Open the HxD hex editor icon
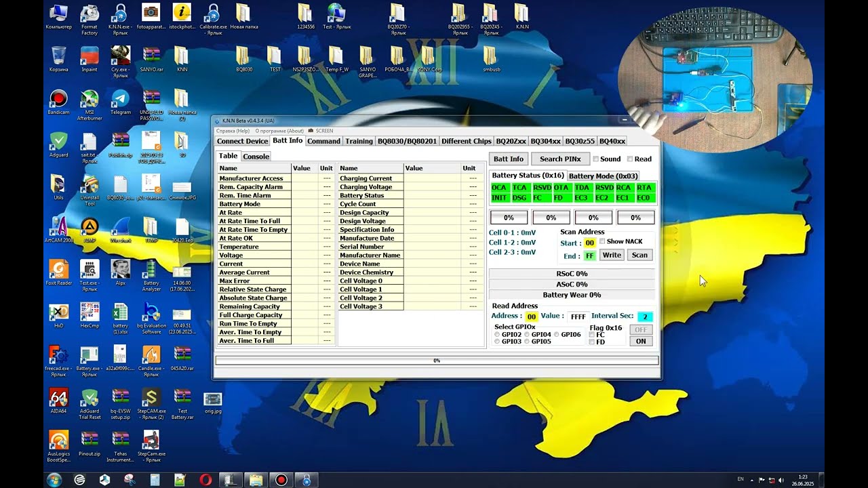The image size is (868, 488). (58, 316)
